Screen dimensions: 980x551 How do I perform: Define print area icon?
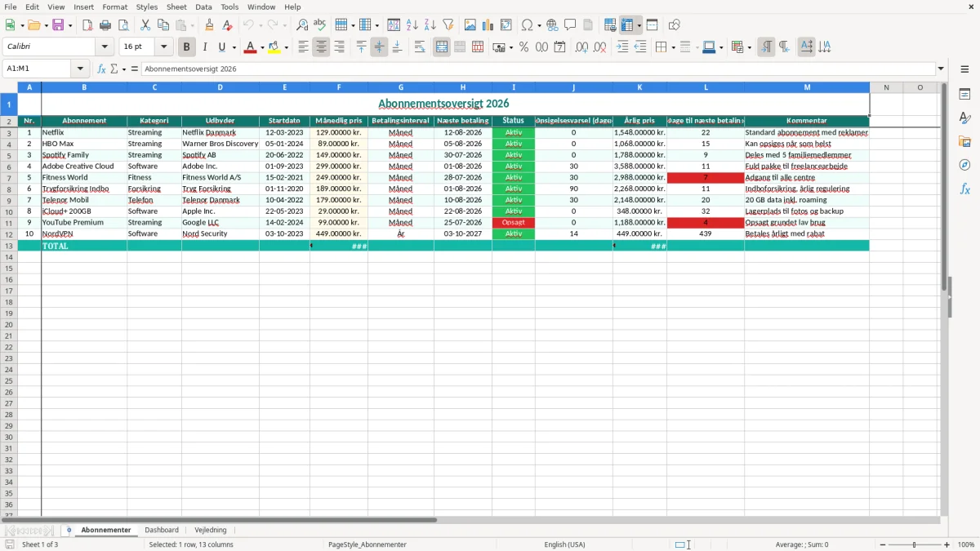[610, 25]
